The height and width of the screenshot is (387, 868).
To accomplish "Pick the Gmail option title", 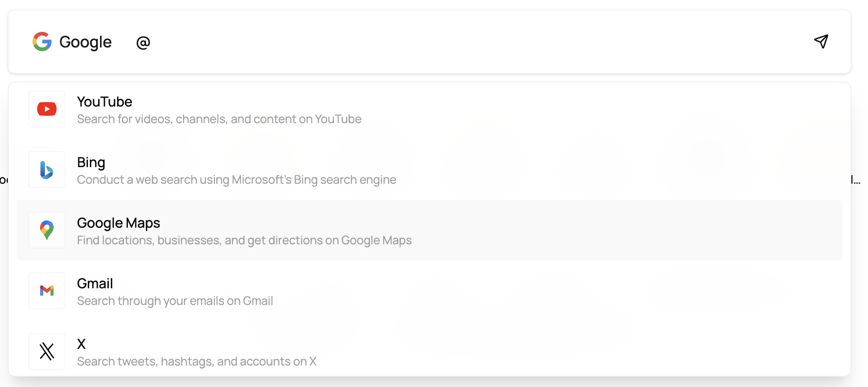I will coord(95,283).
